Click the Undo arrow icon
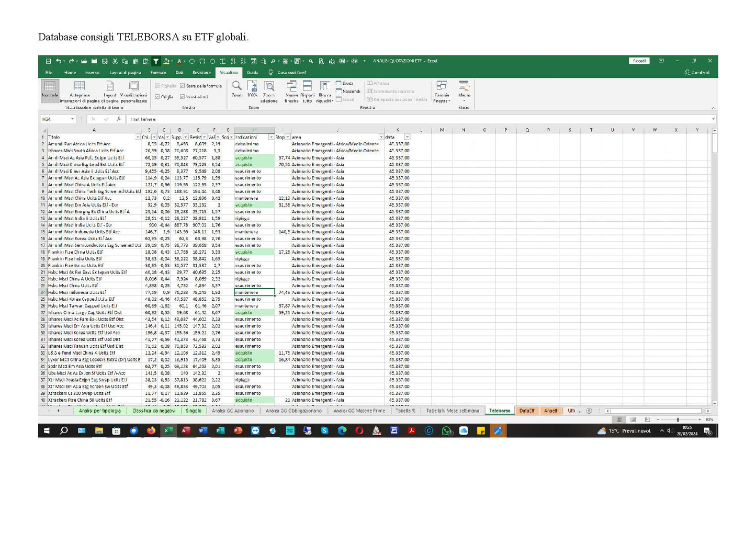The height and width of the screenshot is (534, 756). [x=59, y=61]
